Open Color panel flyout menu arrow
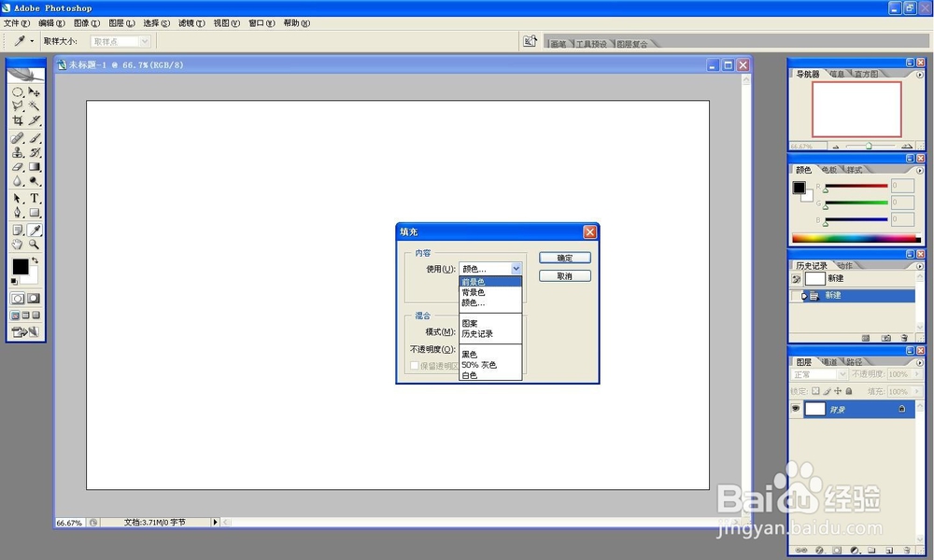Viewport: 934px width, 560px height. [x=920, y=171]
